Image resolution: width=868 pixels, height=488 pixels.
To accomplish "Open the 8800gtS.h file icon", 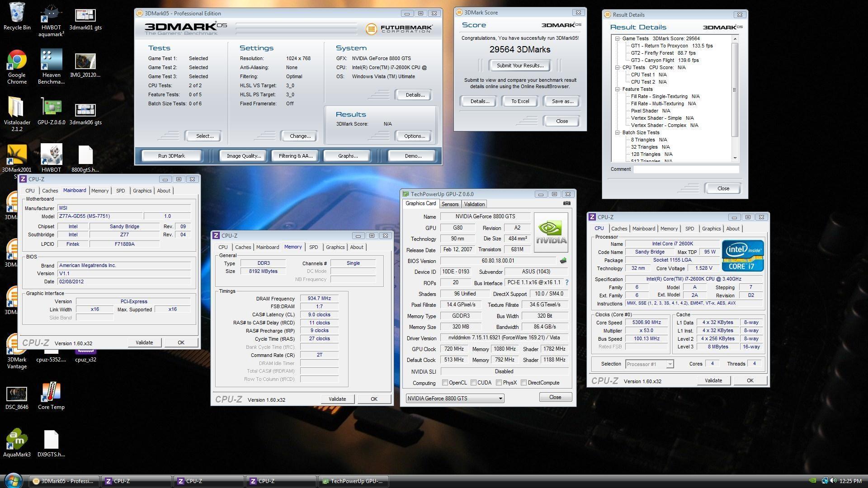I will 85,159.
